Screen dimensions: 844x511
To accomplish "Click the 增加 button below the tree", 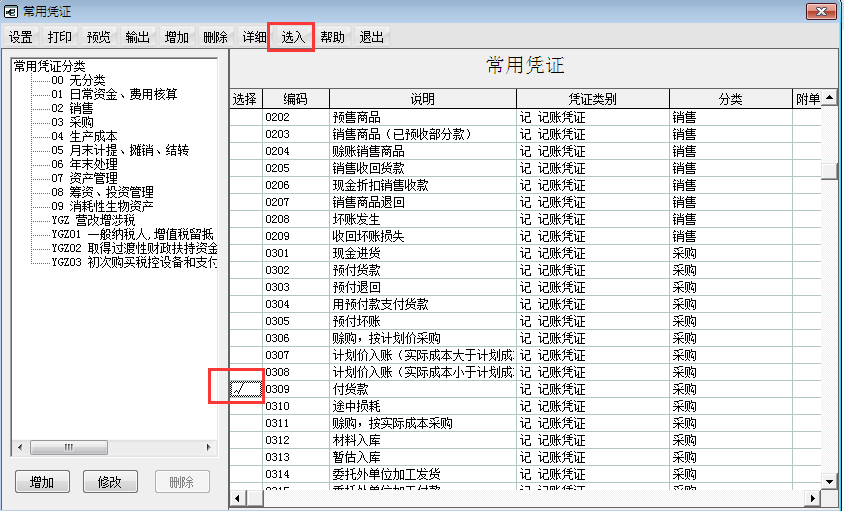I will point(42,482).
